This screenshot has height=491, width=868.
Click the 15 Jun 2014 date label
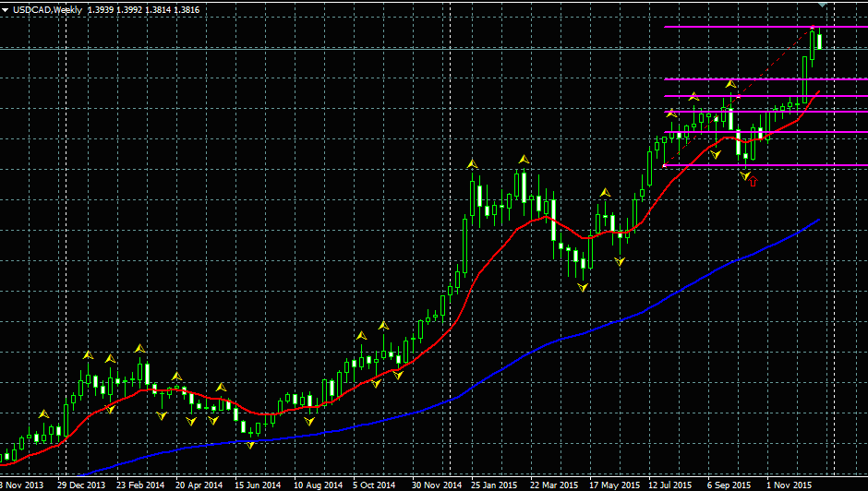(258, 485)
